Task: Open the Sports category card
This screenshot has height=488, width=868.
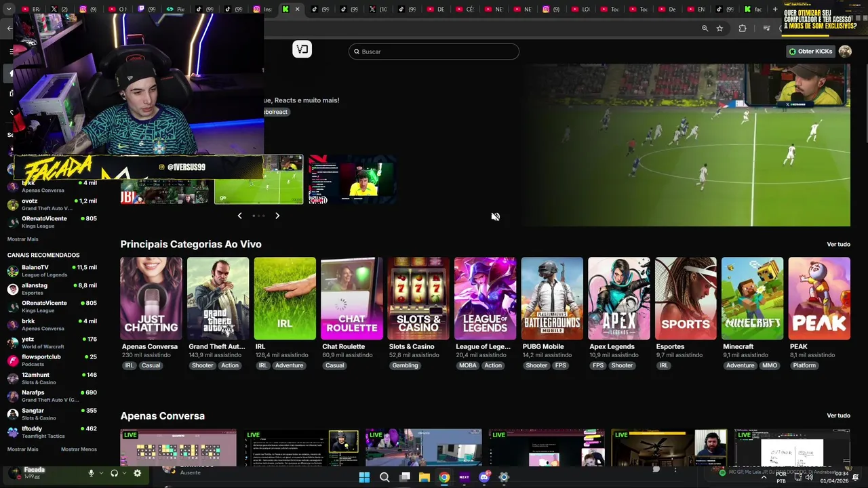Action: tap(686, 298)
